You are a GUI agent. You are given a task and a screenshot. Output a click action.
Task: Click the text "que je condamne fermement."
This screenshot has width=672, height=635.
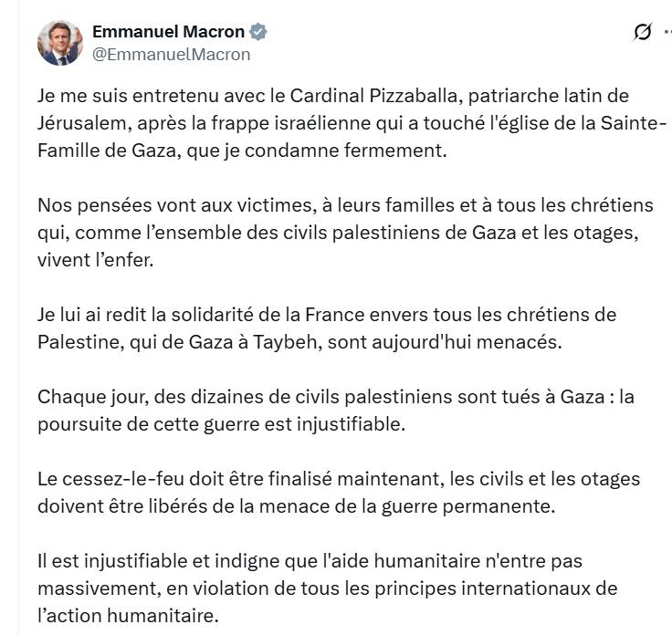tap(317, 151)
